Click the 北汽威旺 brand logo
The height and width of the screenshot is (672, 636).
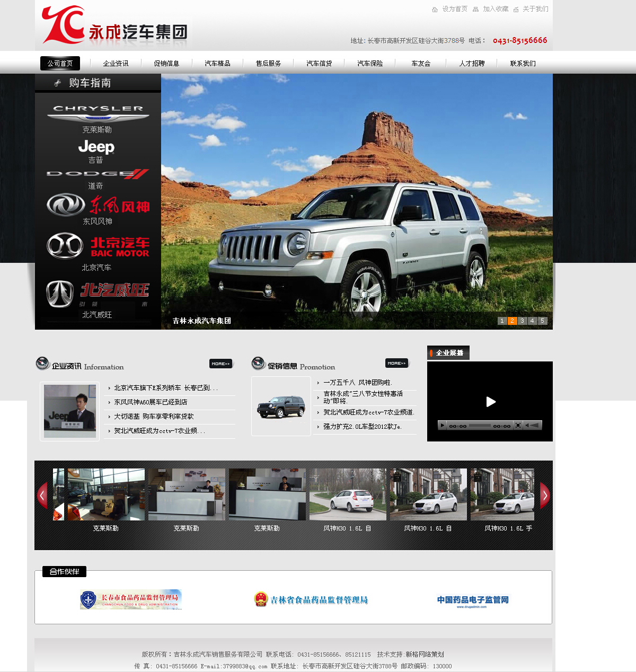coord(98,294)
